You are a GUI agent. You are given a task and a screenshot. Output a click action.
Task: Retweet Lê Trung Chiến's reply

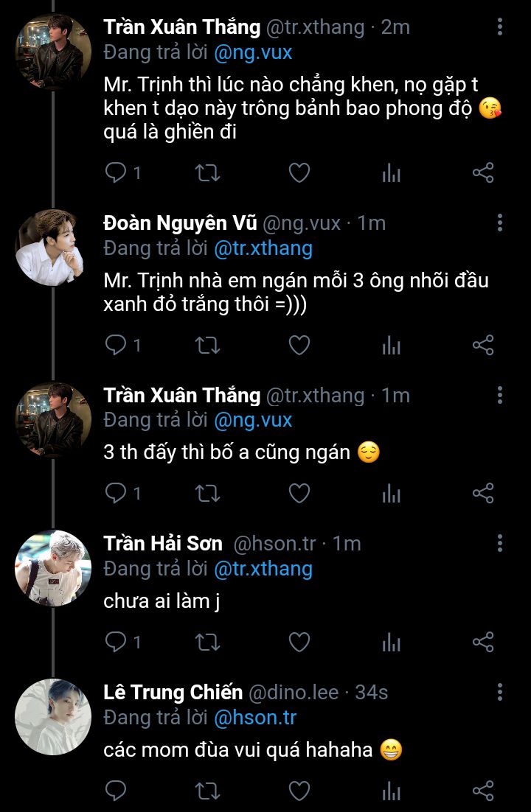tap(207, 791)
